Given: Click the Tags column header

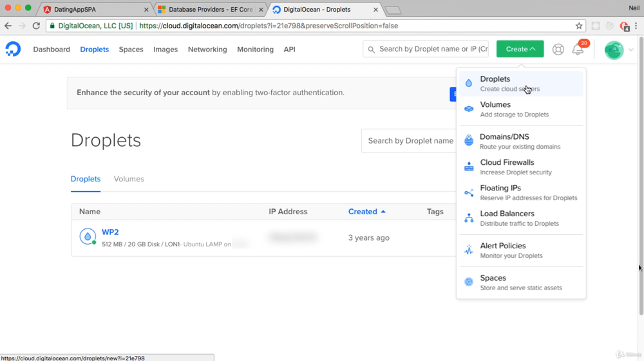Looking at the screenshot, I should pos(435,212).
